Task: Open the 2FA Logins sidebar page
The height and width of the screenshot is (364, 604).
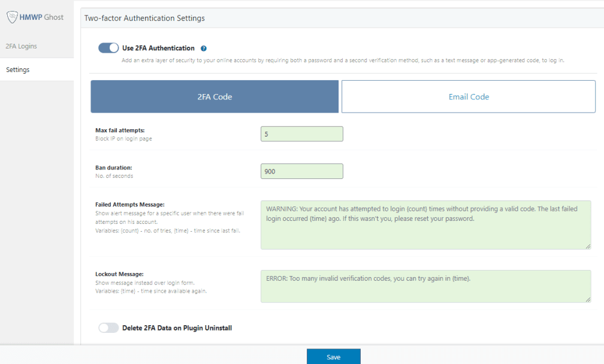Action: pos(22,46)
